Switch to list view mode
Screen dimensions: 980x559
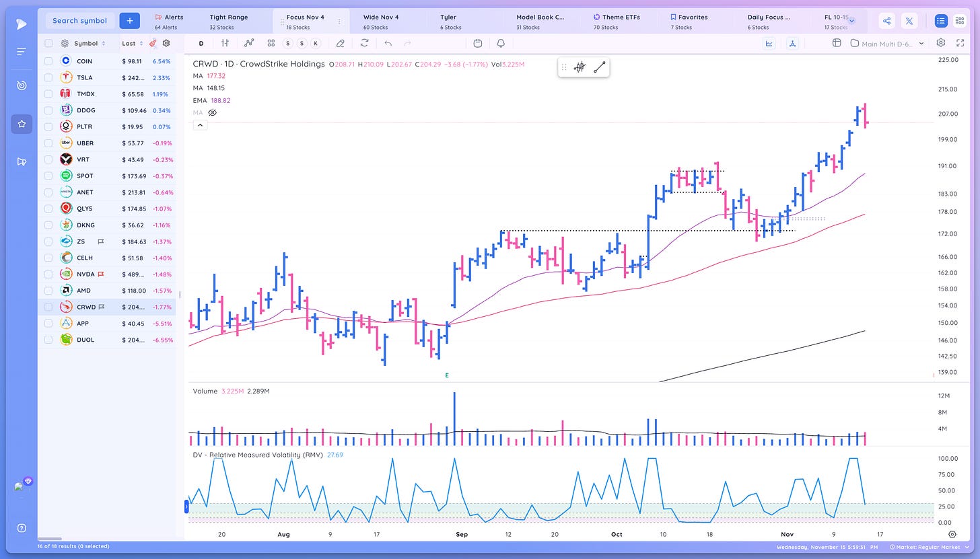pos(940,21)
